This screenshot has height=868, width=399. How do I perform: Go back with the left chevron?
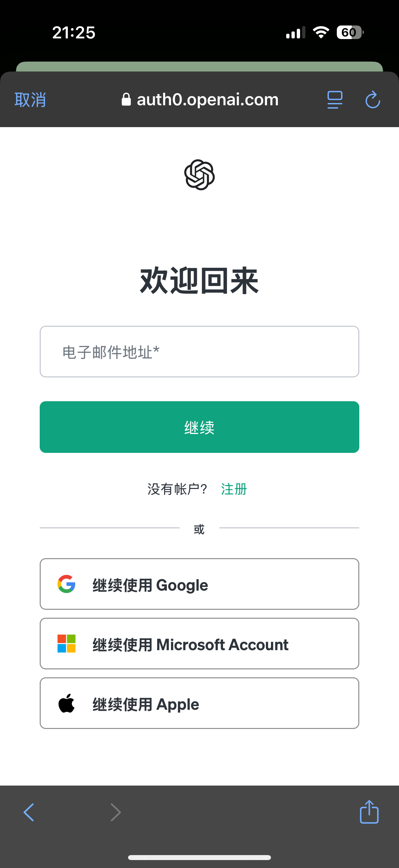click(x=29, y=812)
